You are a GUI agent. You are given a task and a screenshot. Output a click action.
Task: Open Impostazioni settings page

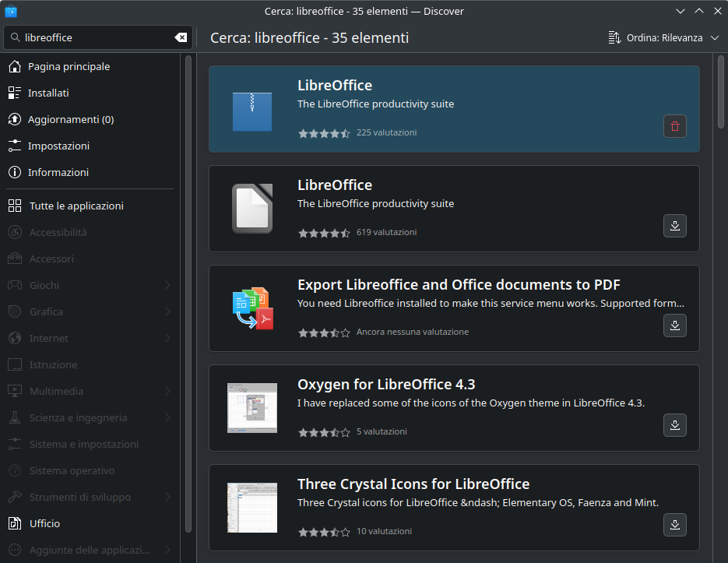(58, 146)
